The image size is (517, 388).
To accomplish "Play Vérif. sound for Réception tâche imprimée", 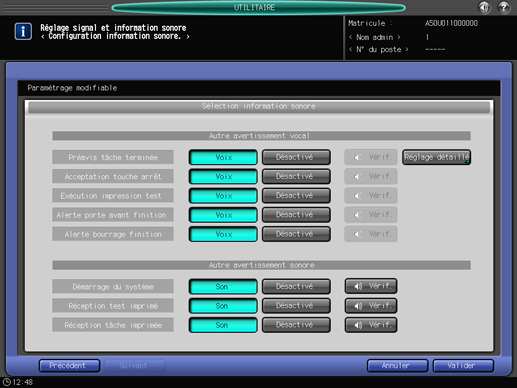I will coord(371,325).
